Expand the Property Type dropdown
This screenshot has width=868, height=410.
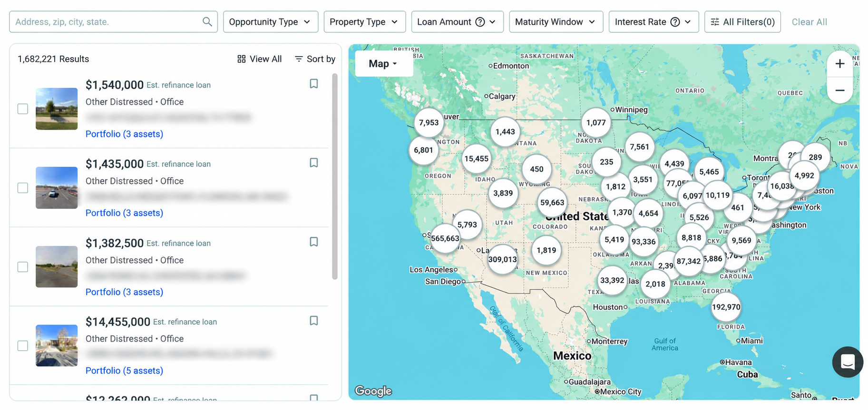[365, 22]
